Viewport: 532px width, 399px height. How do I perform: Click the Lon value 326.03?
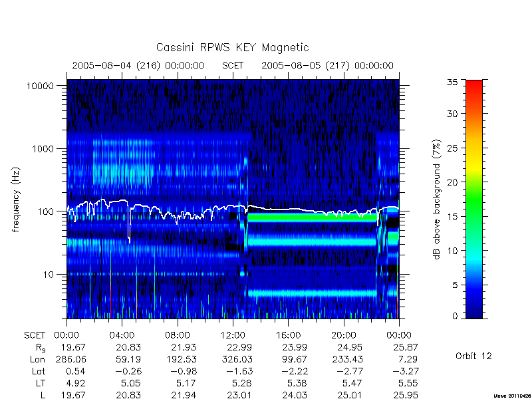[x=237, y=359]
